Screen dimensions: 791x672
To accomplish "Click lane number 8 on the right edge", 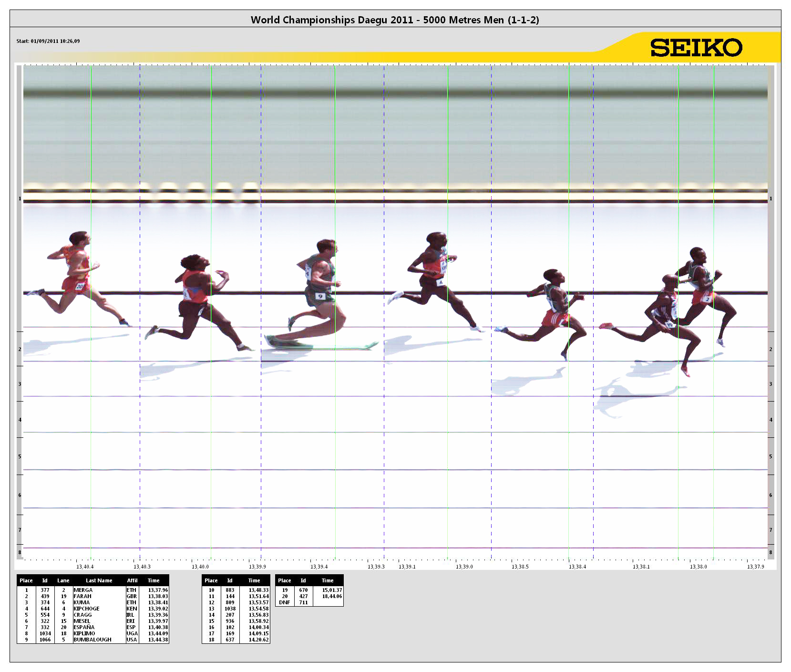I will tap(770, 552).
